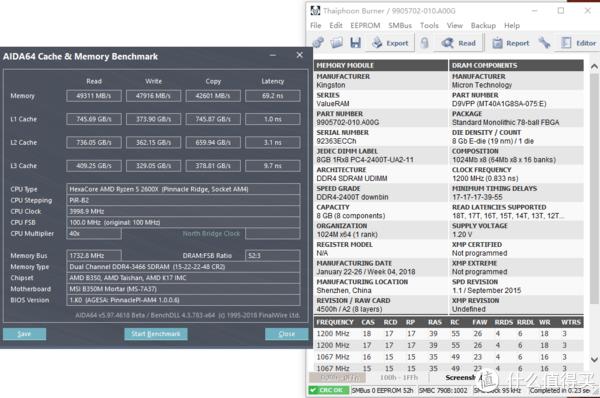Click the scroll-up arrow in Thaiphoon Burner report
Viewport: 600px width, 398px height.
(x=594, y=67)
